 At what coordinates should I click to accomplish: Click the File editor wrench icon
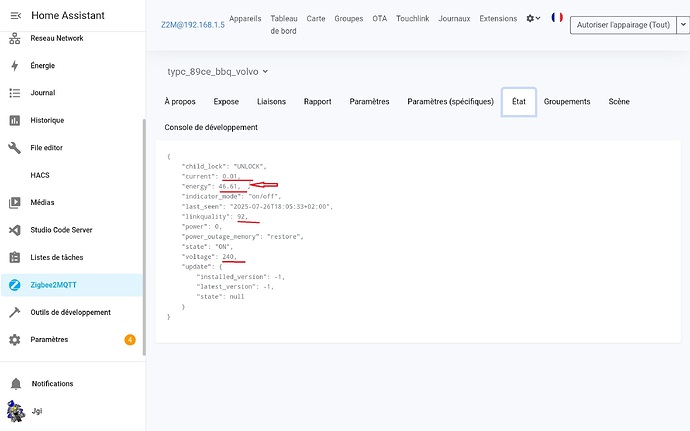15,147
